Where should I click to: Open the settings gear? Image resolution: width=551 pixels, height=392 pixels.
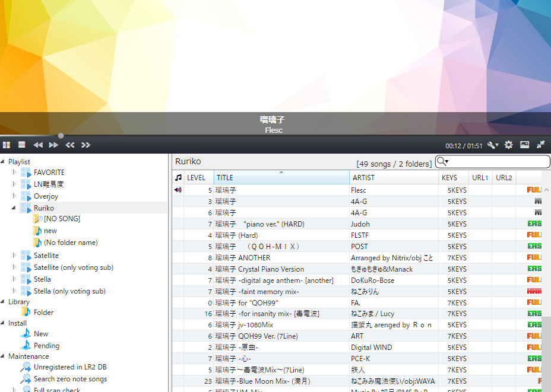pos(508,145)
